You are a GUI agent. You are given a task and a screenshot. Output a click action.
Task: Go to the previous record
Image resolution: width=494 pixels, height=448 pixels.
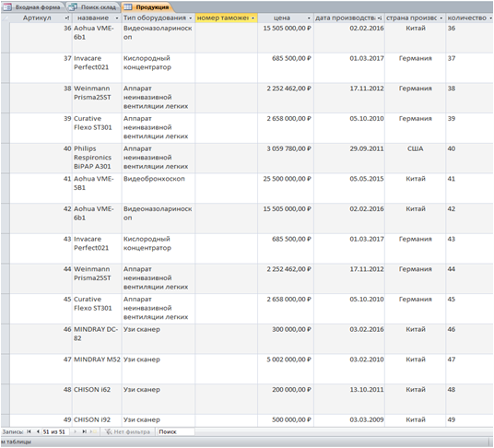(x=38, y=431)
